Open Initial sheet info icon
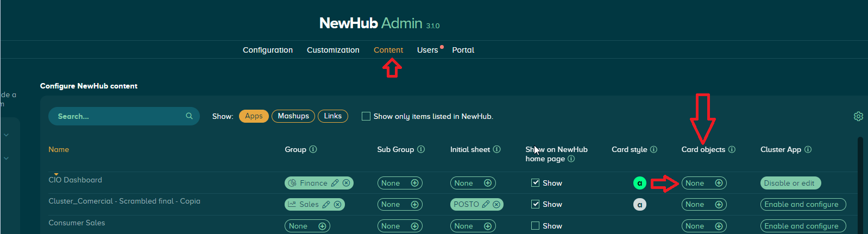This screenshot has width=868, height=234. tap(496, 149)
